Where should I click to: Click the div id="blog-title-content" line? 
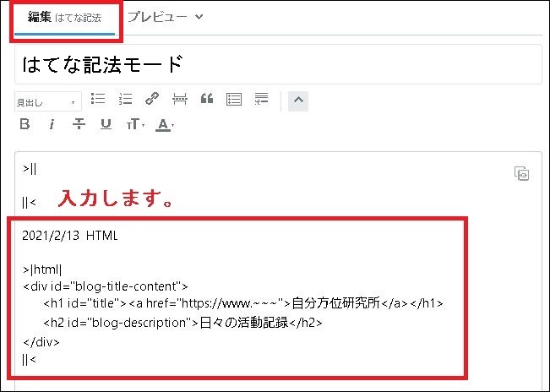[106, 286]
